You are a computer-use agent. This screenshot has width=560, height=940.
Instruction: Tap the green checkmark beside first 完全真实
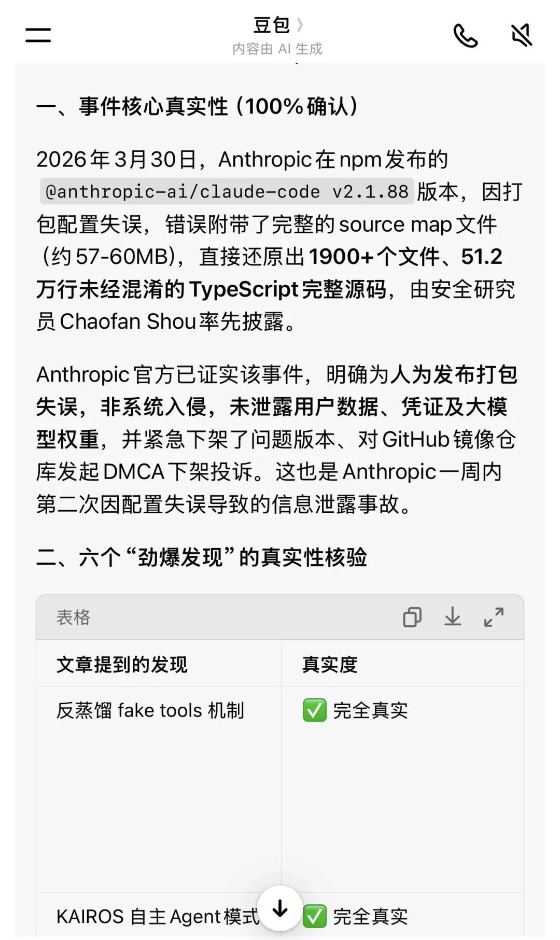click(x=314, y=710)
